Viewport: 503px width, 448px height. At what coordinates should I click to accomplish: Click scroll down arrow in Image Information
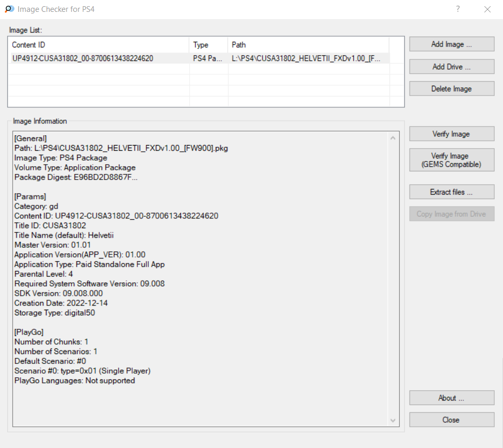click(x=393, y=421)
